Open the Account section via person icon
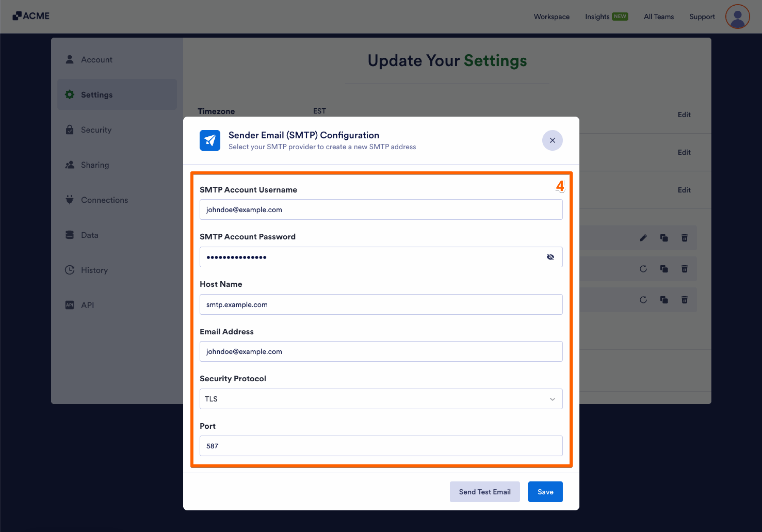Screen dimensions: 762x532 click(x=69, y=60)
